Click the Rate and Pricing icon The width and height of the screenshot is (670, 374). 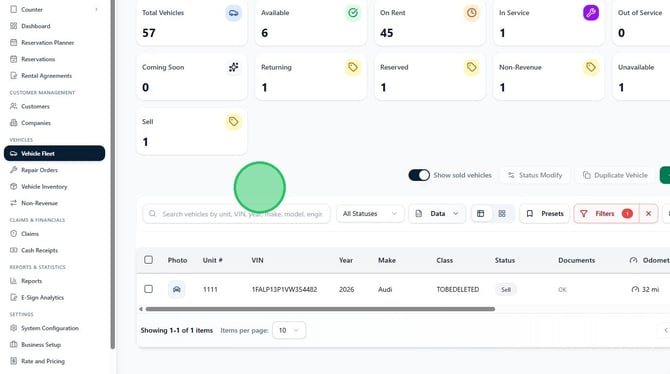(14, 361)
